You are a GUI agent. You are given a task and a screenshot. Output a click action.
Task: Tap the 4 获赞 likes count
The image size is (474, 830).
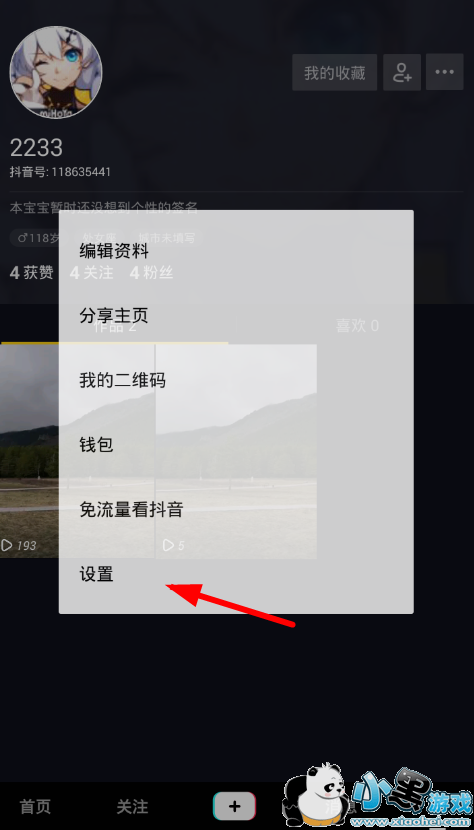32,273
